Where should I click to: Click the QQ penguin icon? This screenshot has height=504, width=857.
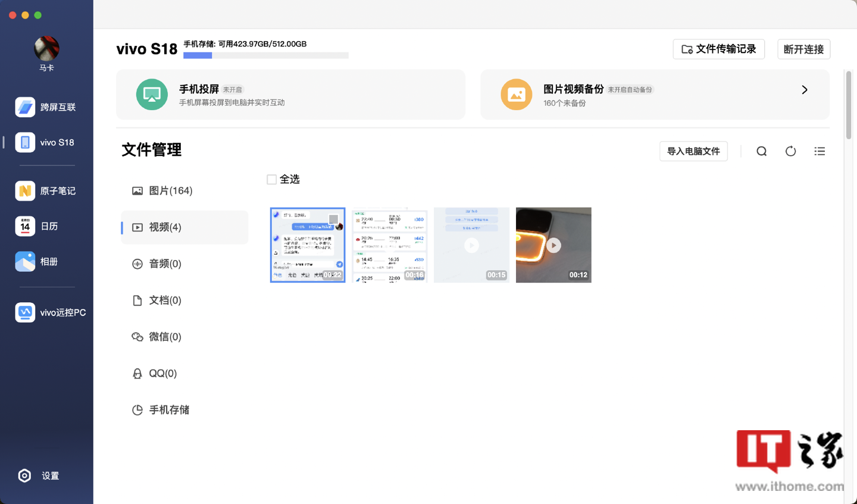click(x=137, y=374)
